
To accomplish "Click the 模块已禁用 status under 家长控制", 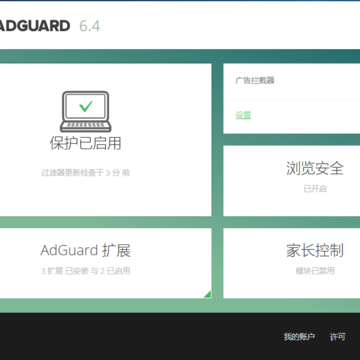I will [315, 271].
